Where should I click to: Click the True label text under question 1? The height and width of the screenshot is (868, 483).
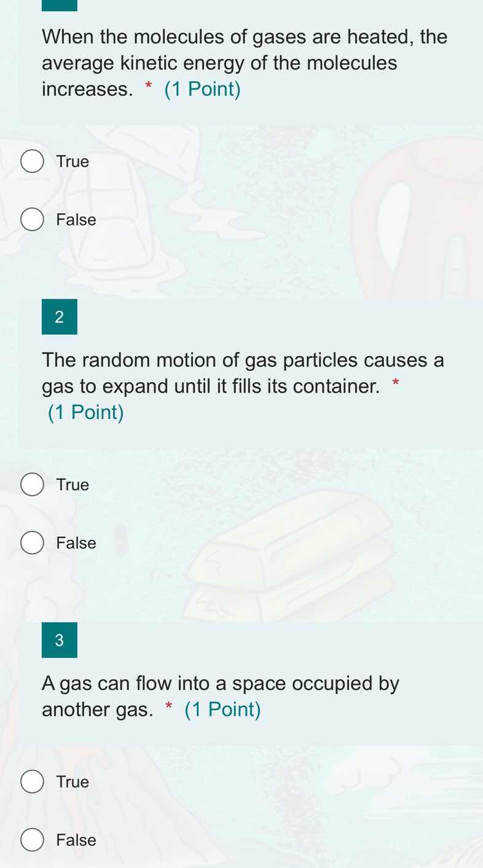(x=73, y=162)
